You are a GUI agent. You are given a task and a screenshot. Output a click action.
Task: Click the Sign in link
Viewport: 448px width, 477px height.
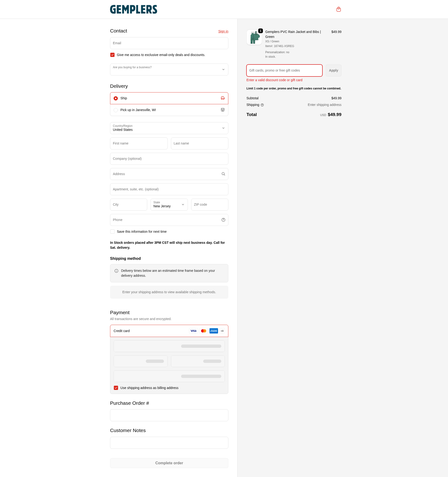[x=223, y=32]
